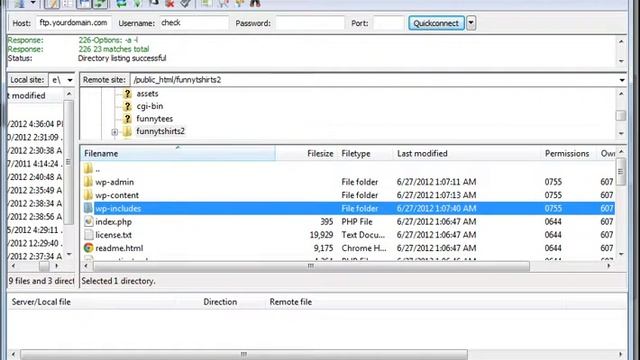Click the message log scroll-up arrow
The width and height of the screenshot is (640, 360).
621,41
